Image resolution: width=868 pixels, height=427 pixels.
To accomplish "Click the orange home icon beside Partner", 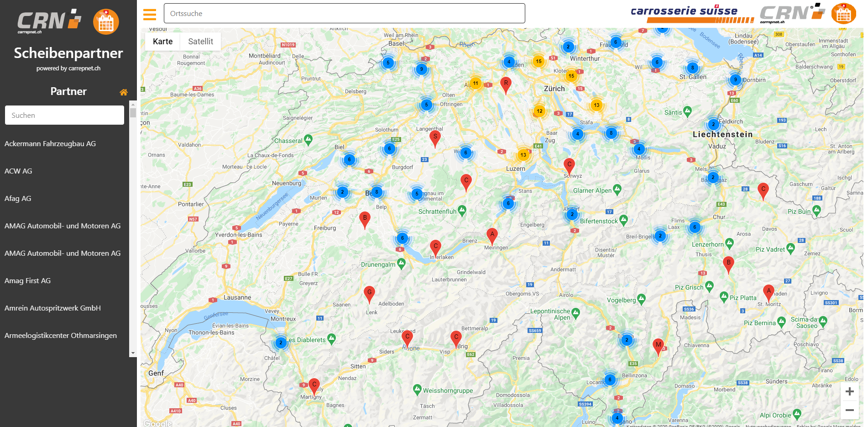I will [123, 92].
